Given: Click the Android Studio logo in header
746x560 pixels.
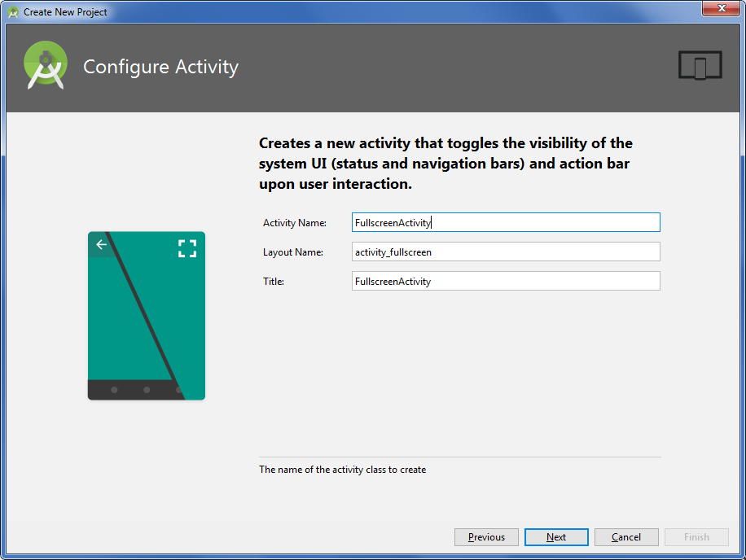Looking at the screenshot, I should pos(46,65).
